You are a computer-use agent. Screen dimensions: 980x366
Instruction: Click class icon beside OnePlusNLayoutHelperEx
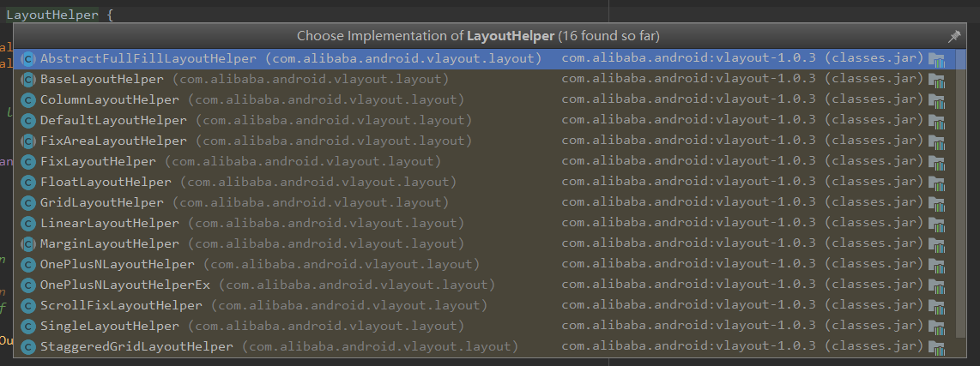27,285
